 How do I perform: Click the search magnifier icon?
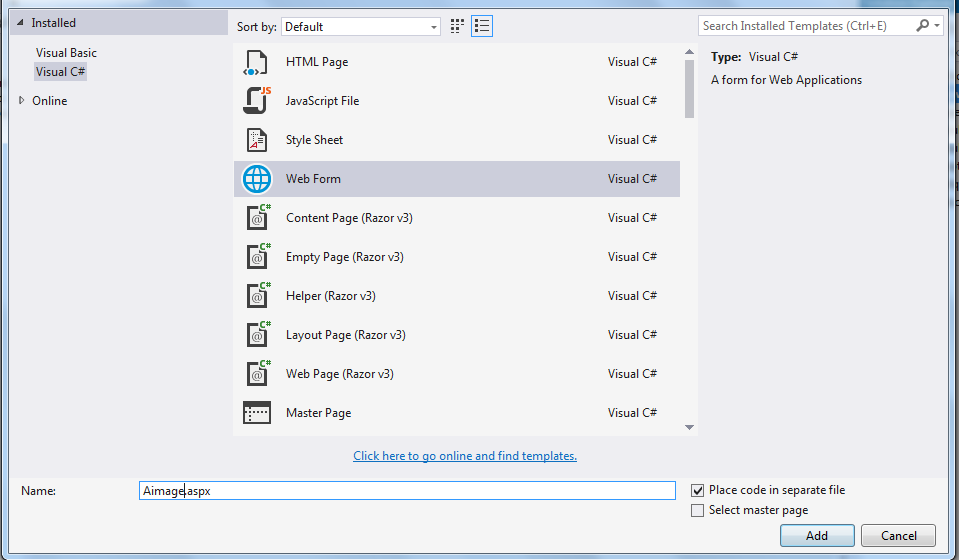[922, 26]
